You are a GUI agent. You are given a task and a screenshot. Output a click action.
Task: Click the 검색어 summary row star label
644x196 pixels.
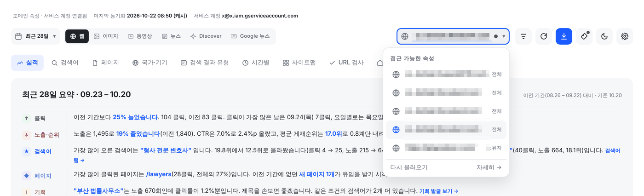click(37, 151)
